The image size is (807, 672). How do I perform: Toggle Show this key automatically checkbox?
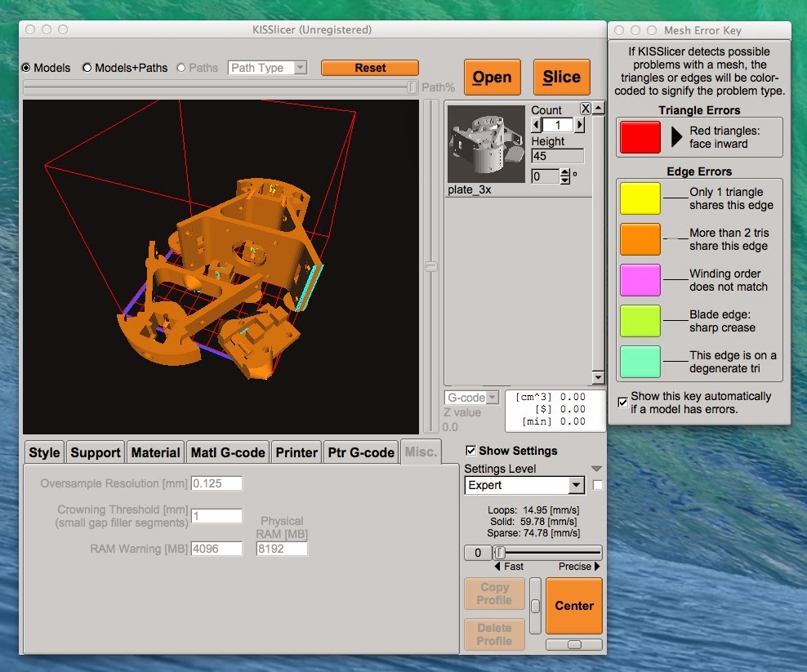point(622,403)
